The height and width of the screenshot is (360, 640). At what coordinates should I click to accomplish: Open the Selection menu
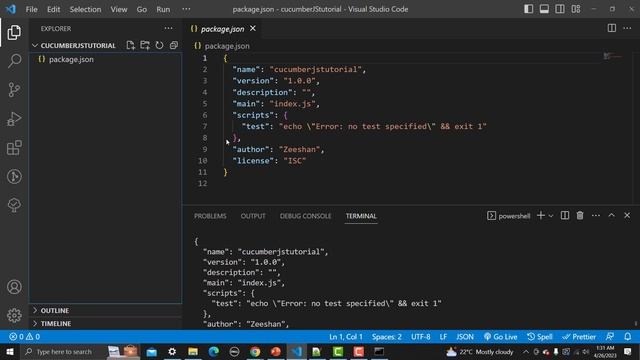tap(85, 9)
